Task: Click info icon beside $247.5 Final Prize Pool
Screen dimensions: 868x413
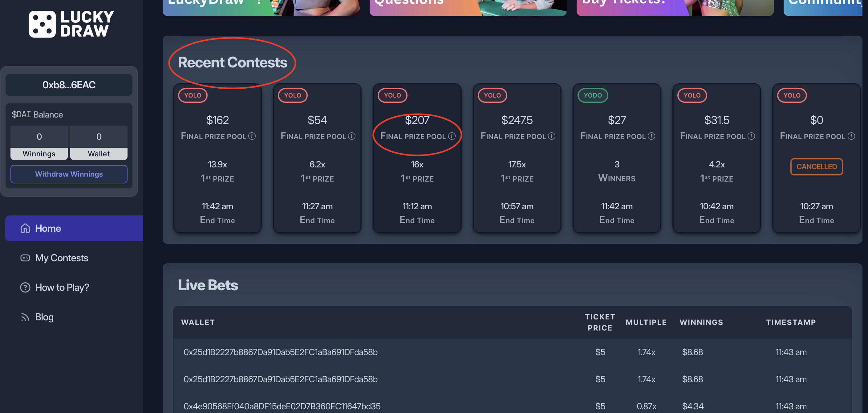Action: [x=552, y=136]
